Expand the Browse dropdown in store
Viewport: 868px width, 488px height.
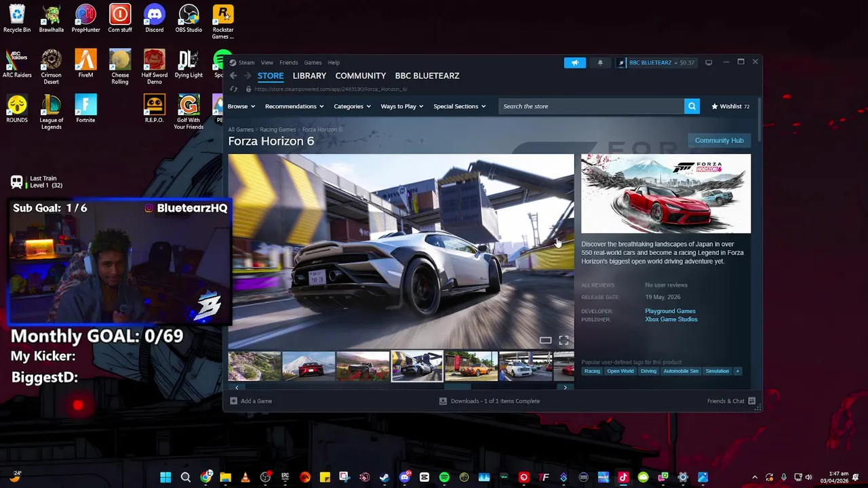(x=241, y=106)
